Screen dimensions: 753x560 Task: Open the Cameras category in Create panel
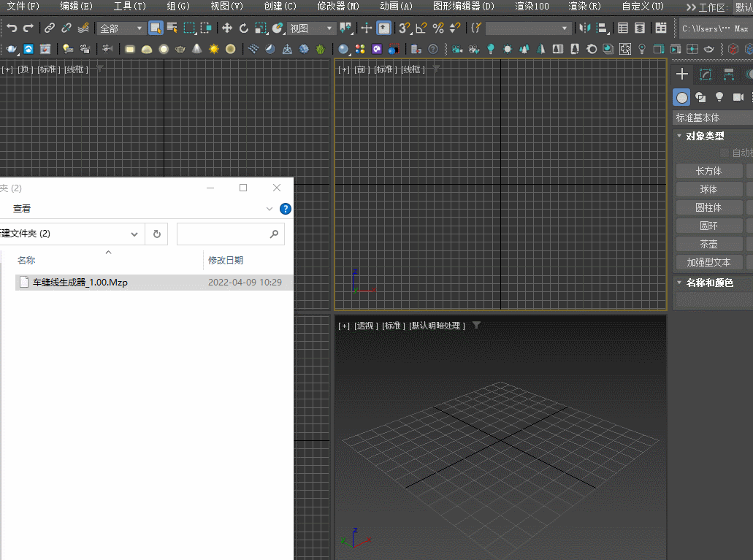[x=738, y=97]
